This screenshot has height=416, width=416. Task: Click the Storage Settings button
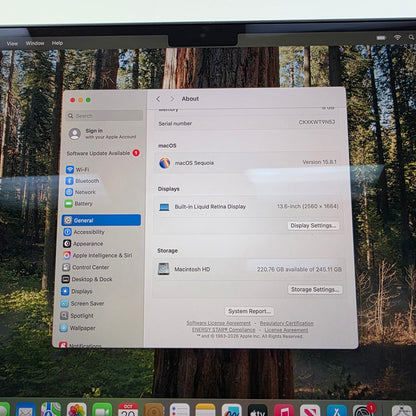click(315, 289)
